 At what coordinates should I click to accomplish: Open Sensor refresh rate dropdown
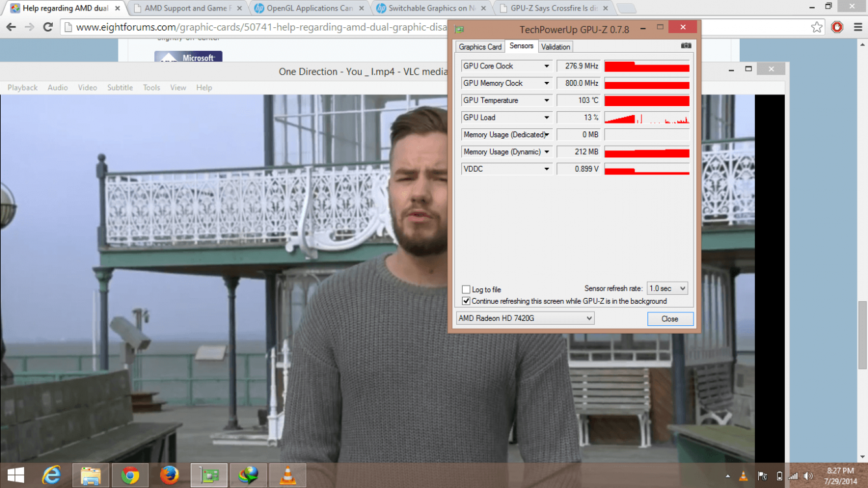667,288
